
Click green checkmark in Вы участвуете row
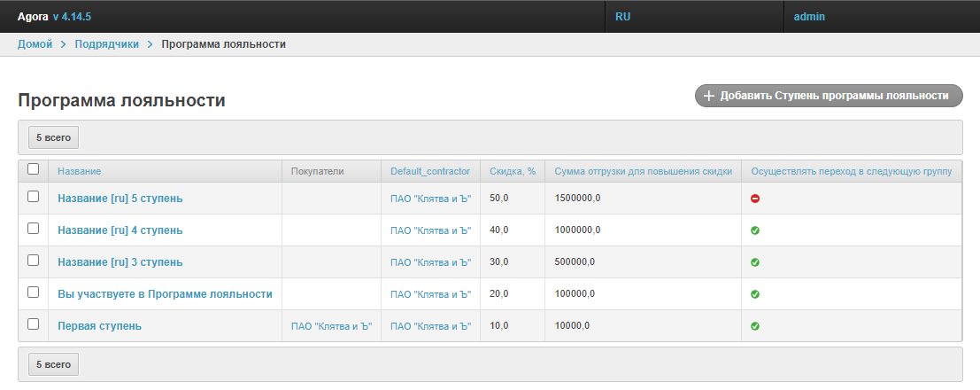point(755,294)
